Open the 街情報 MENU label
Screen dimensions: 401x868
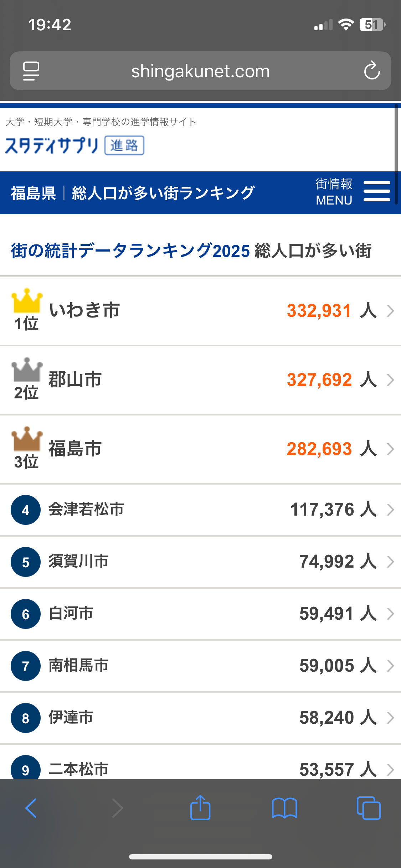[334, 192]
